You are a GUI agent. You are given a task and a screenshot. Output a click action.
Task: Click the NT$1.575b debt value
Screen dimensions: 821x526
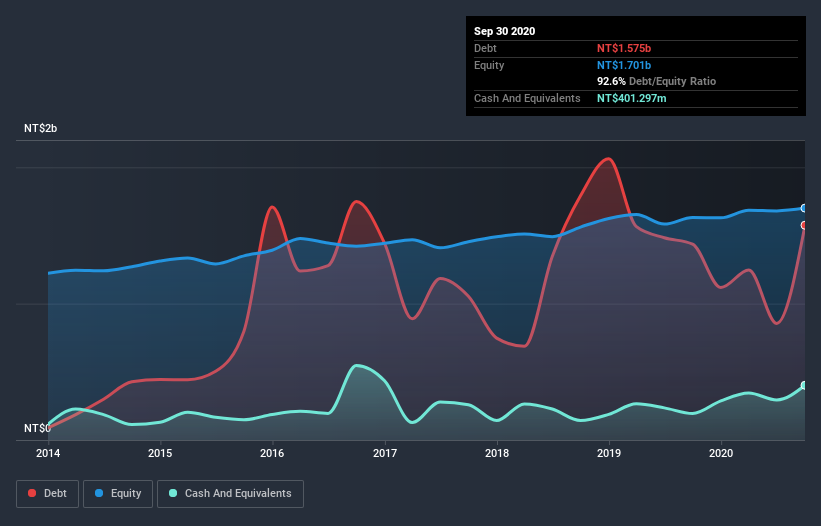624,48
